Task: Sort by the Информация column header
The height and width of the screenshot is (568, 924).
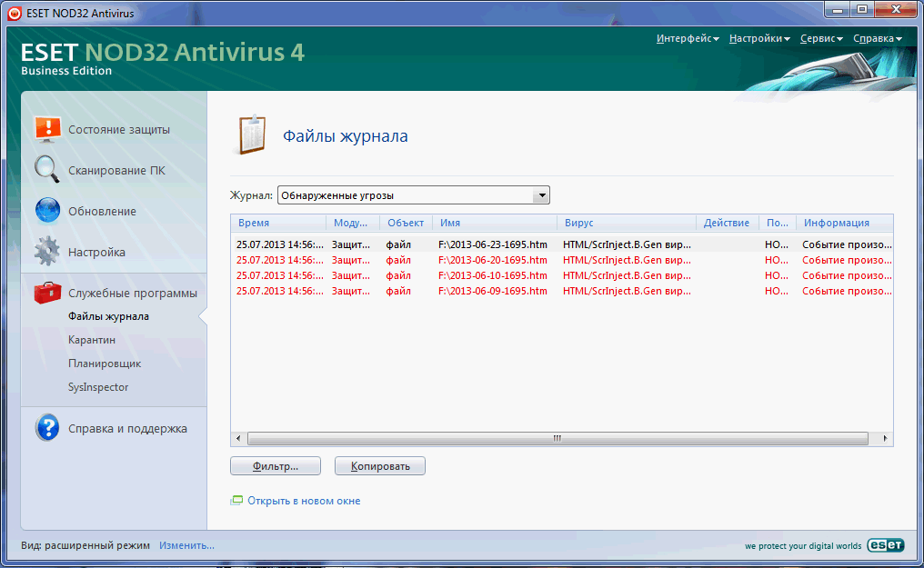Action: 845,223
